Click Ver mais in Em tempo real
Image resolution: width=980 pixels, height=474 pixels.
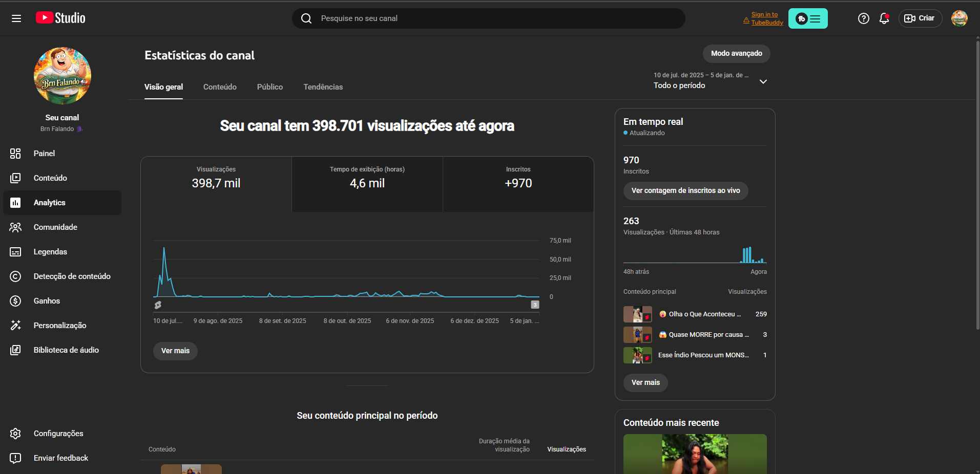click(x=645, y=383)
